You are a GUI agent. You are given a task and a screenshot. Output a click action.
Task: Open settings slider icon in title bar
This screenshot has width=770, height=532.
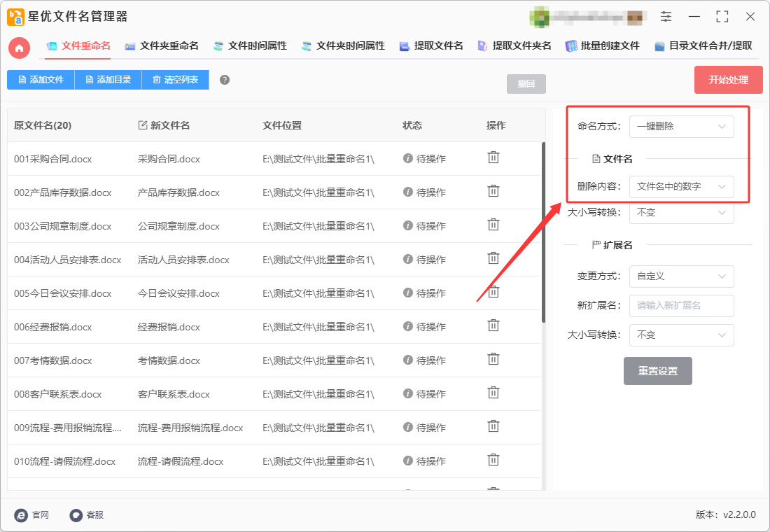coord(666,17)
